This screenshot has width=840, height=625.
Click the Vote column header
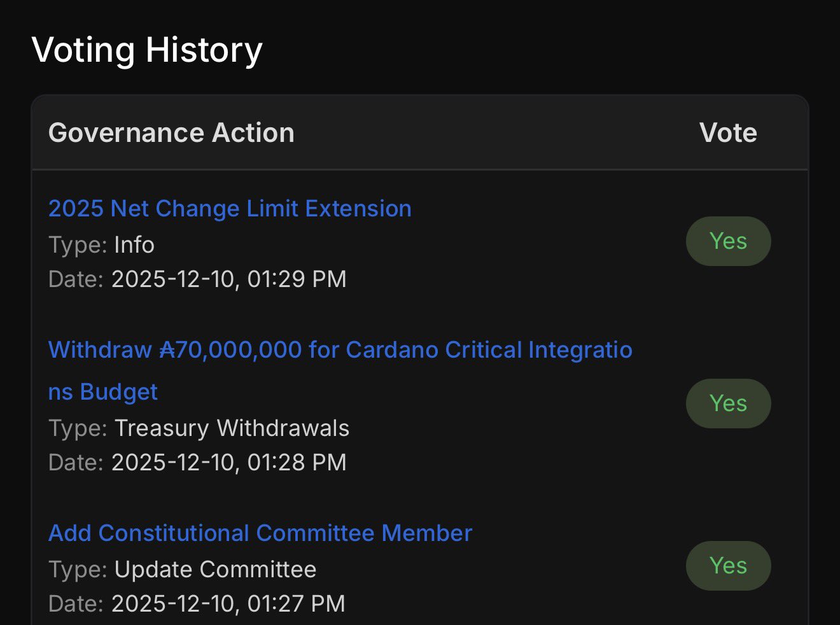(728, 133)
